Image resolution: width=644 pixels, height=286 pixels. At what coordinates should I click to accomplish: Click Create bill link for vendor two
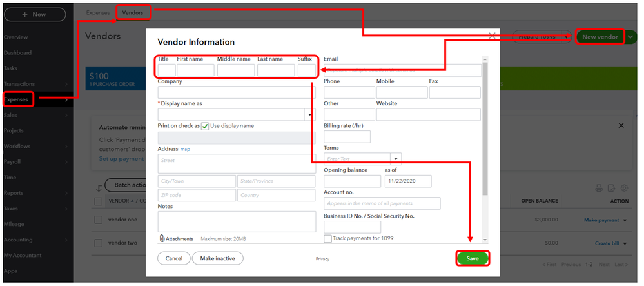click(x=607, y=243)
